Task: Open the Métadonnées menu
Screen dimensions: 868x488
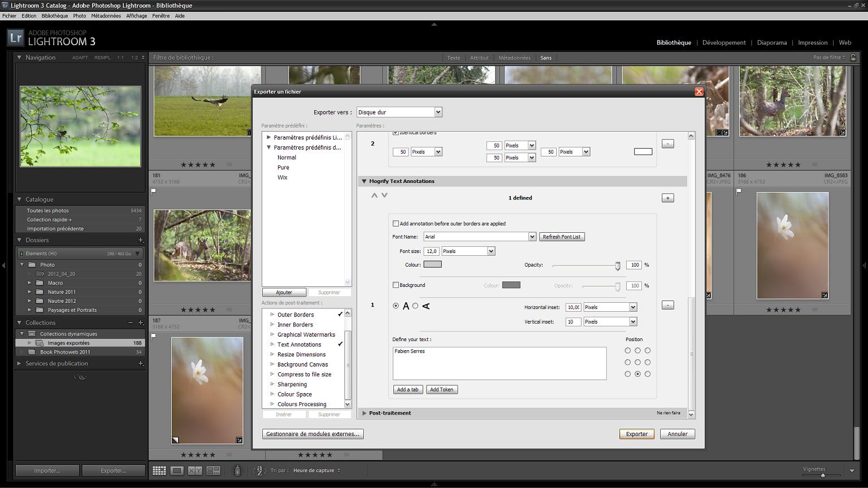Action: click(106, 16)
